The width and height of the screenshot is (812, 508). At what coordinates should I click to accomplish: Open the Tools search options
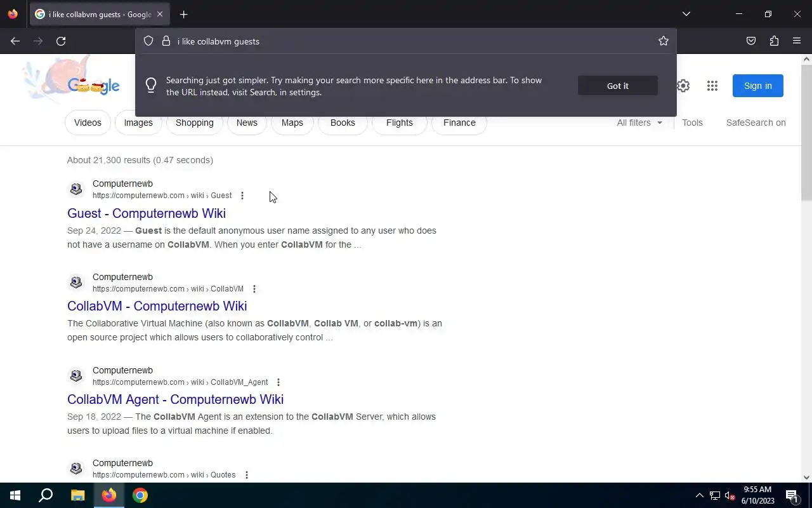tap(692, 123)
